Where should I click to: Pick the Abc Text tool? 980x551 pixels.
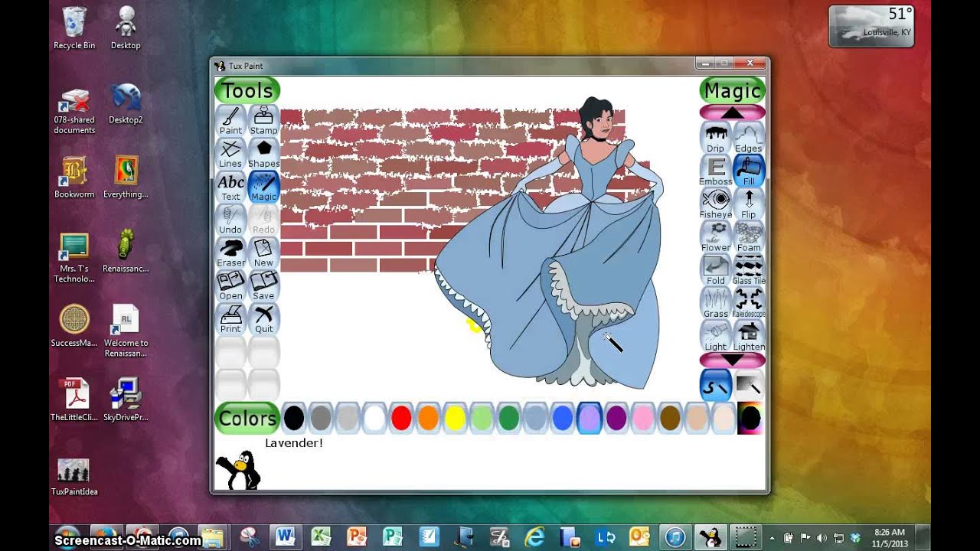230,186
